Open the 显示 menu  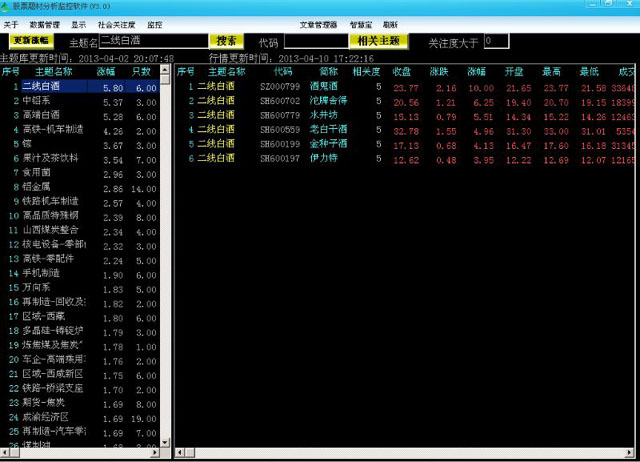point(78,25)
